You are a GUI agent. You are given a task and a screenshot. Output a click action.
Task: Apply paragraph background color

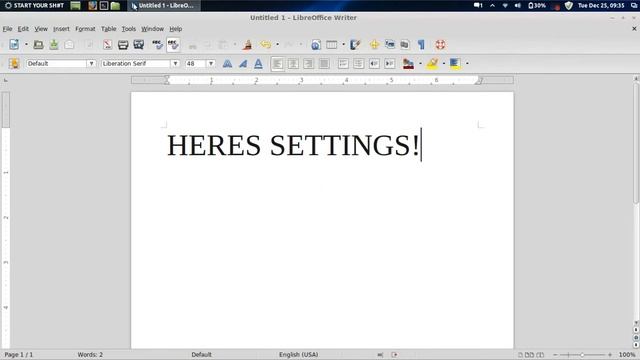[x=455, y=64]
